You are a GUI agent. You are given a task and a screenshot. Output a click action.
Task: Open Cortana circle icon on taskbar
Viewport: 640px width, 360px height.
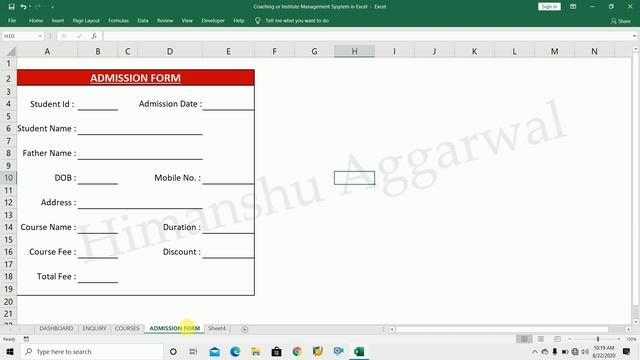coord(173,351)
